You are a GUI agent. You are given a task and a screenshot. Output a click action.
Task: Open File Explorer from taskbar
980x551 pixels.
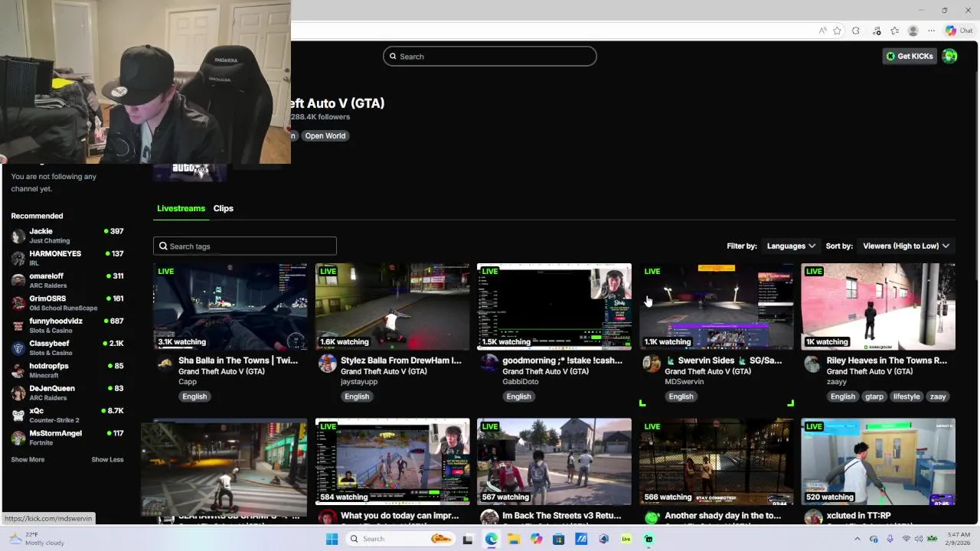(514, 539)
